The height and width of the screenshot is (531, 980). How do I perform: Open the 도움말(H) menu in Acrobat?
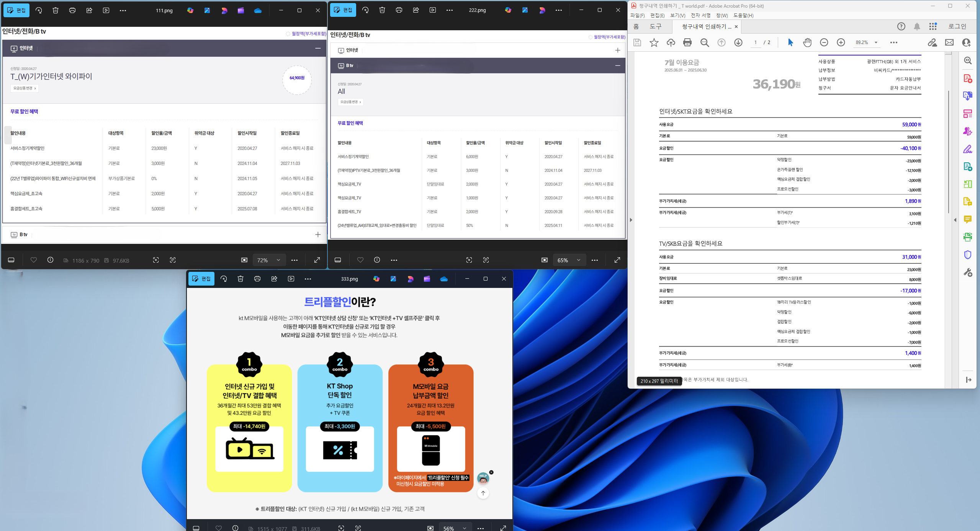click(x=743, y=15)
